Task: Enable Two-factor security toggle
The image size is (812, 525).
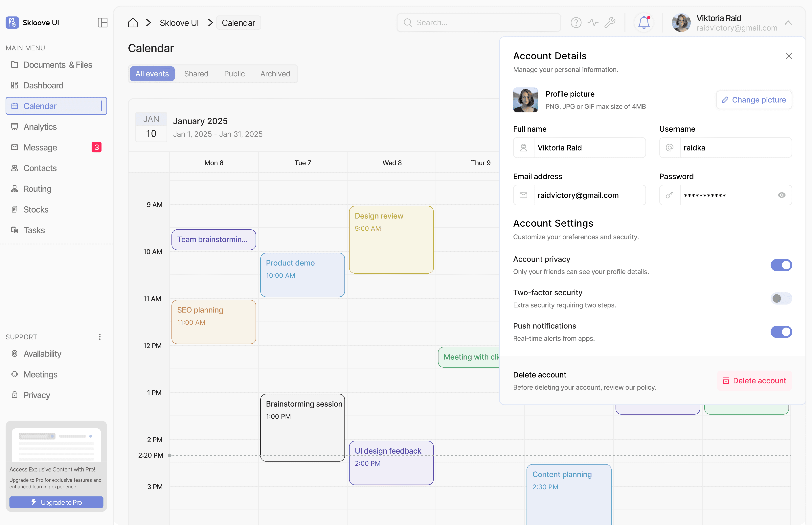Action: [781, 298]
